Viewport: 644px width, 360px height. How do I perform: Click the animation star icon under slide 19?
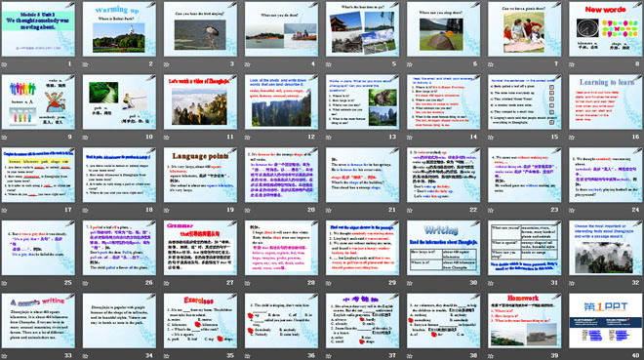pos(166,210)
